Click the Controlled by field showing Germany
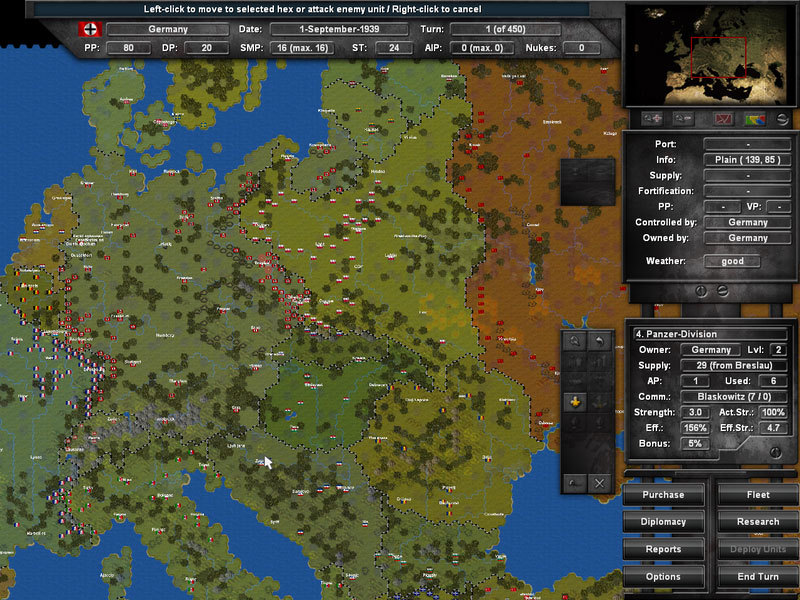This screenshot has height=600, width=800. (747, 222)
